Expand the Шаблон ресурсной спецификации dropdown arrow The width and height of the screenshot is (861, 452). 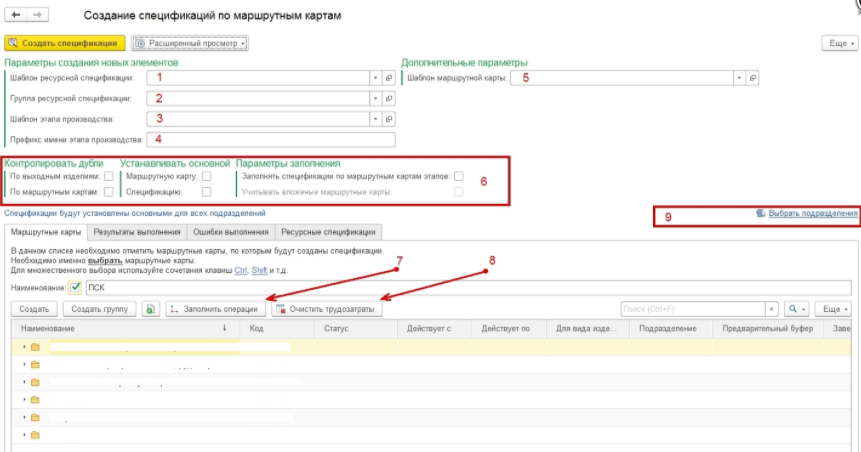pyautogui.click(x=376, y=78)
